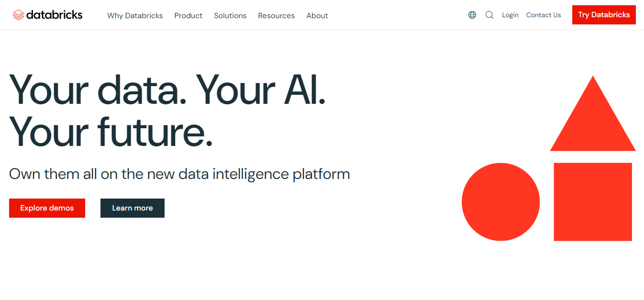The image size is (644, 300).
Task: Click the data intelligence platform subheading
Action: pyautogui.click(x=179, y=174)
